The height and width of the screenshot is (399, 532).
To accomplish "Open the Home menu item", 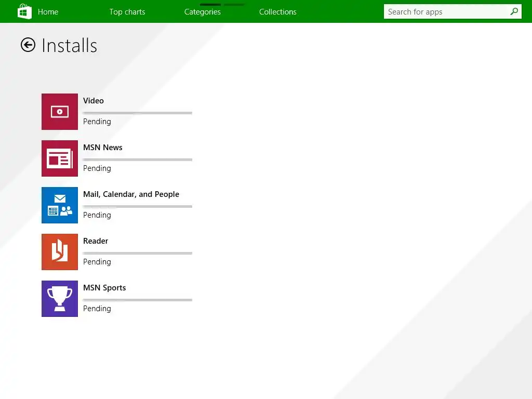I will point(48,12).
